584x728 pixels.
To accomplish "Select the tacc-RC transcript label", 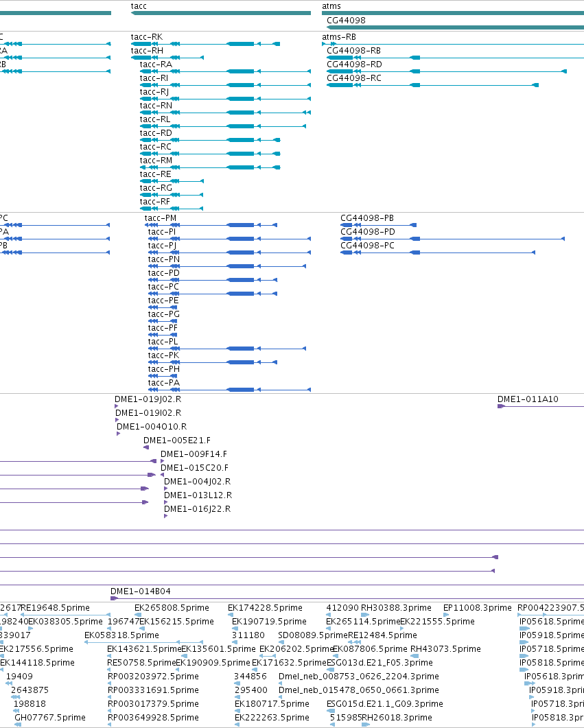I will click(x=156, y=146).
